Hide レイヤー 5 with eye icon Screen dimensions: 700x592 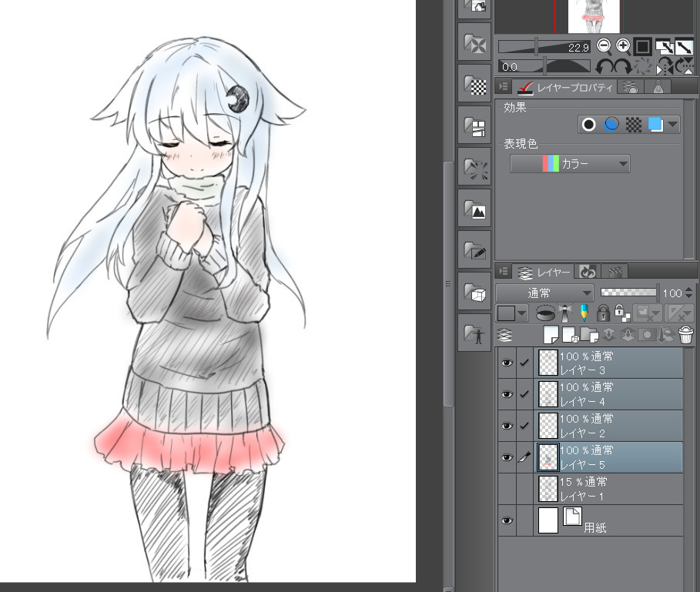[x=507, y=457]
